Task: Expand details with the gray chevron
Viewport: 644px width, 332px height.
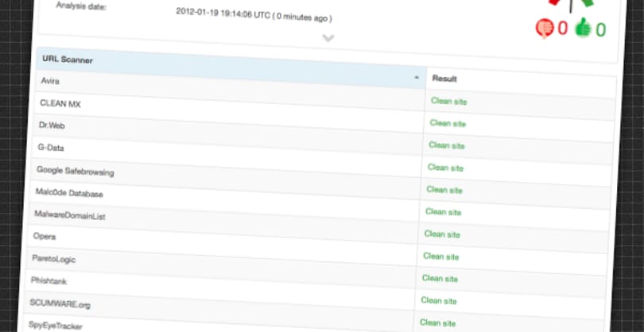Action: point(328,38)
